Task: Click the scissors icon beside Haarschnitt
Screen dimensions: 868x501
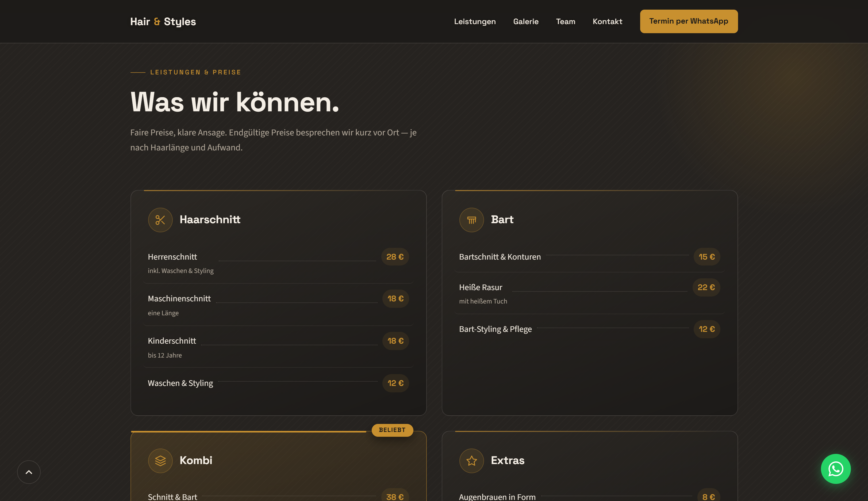Action: (x=160, y=220)
